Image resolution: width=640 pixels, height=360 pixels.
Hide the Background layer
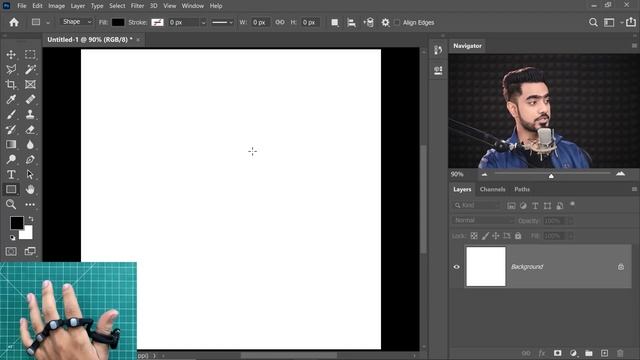coord(456,267)
